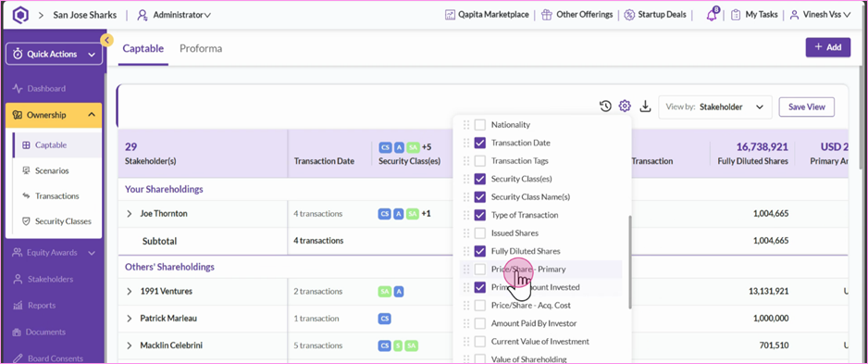Image resolution: width=868 pixels, height=364 pixels.
Task: Uncheck the Security Class Name(s) checkbox
Action: (480, 196)
